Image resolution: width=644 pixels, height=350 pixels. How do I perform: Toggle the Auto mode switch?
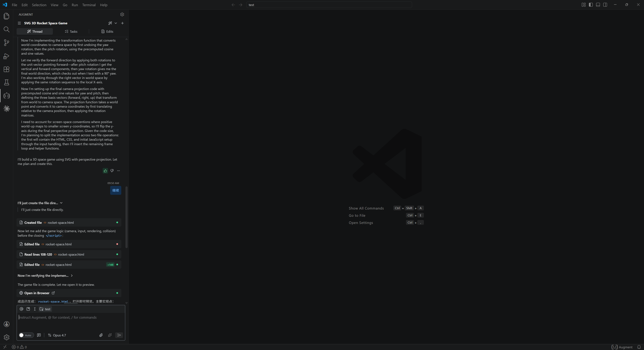point(26,335)
